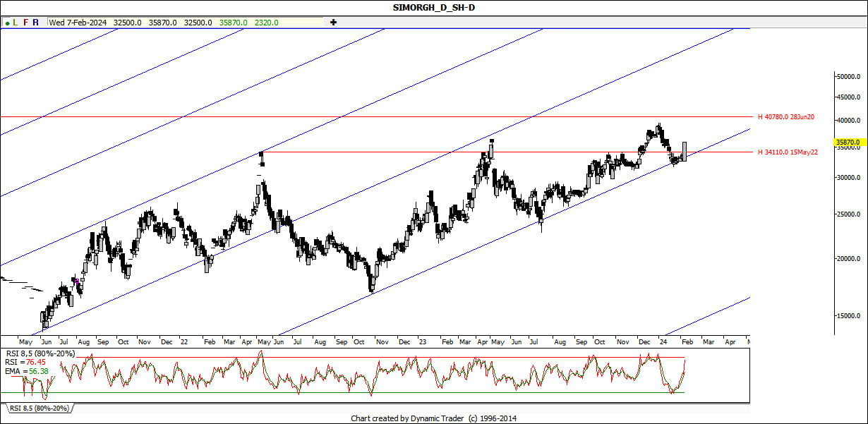Image resolution: width=868 pixels, height=424 pixels.
Task: Select the RSI 8,5 (80%-20%) bottom tab
Action: [x=39, y=408]
